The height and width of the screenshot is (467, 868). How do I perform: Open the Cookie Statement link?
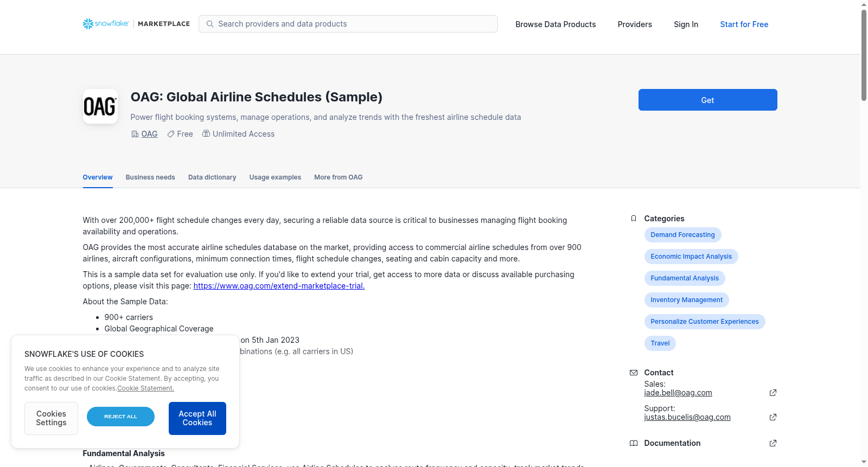point(145,388)
